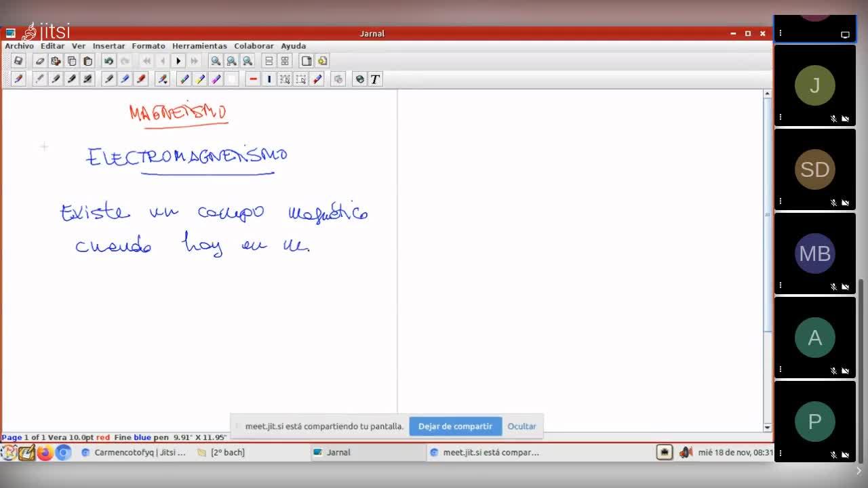Open the Insertar menu
Screen dimensions: 868x488
click(108, 46)
